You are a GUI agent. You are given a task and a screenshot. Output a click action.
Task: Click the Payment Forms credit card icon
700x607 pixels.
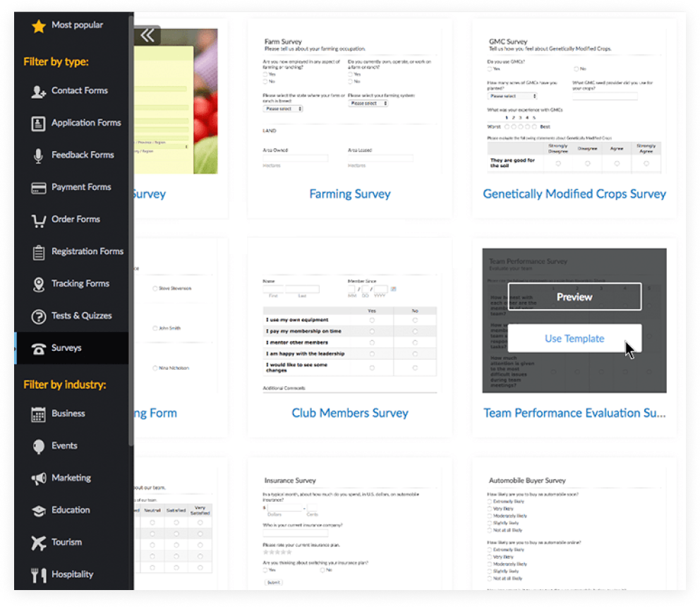click(39, 188)
